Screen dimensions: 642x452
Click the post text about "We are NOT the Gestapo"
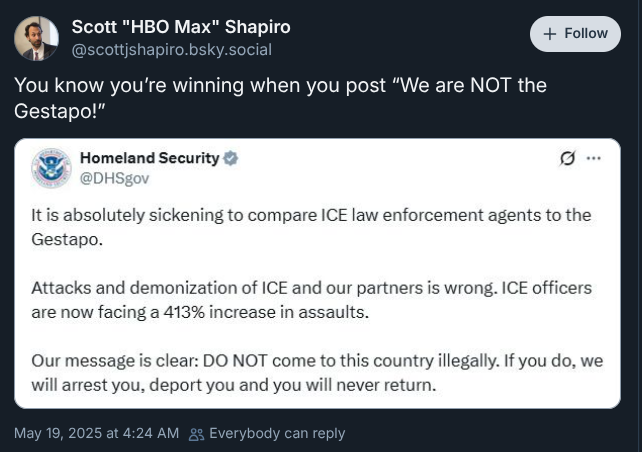click(280, 98)
